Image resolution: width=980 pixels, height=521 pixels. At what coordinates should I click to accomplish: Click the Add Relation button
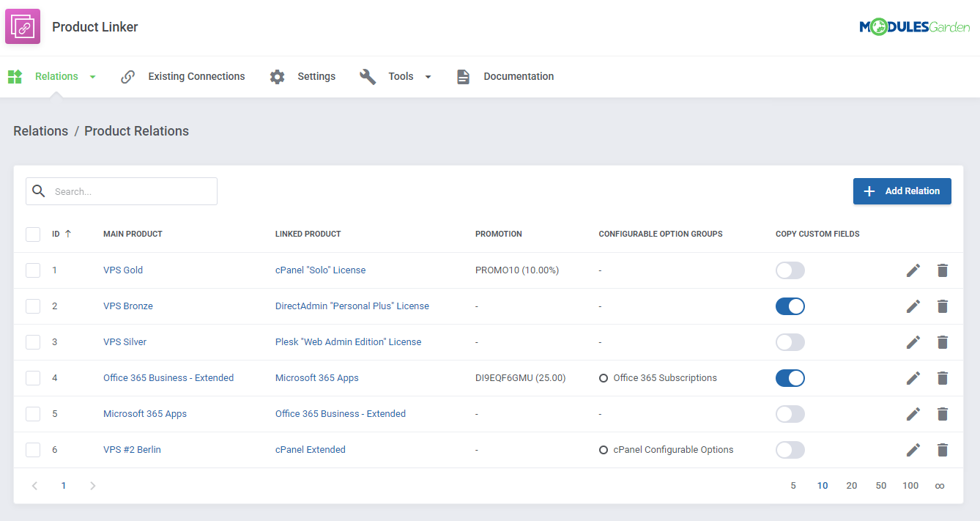(902, 191)
